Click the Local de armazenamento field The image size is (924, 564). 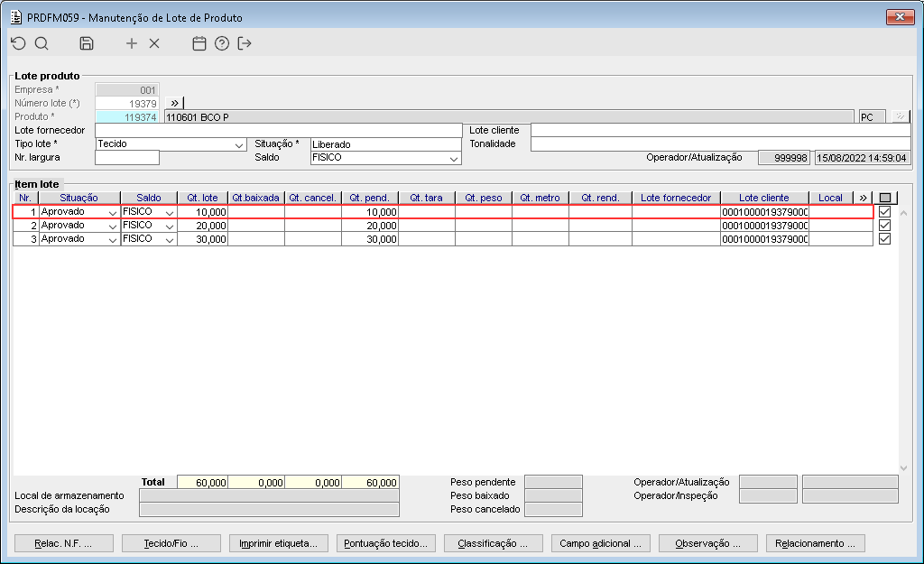tap(269, 496)
